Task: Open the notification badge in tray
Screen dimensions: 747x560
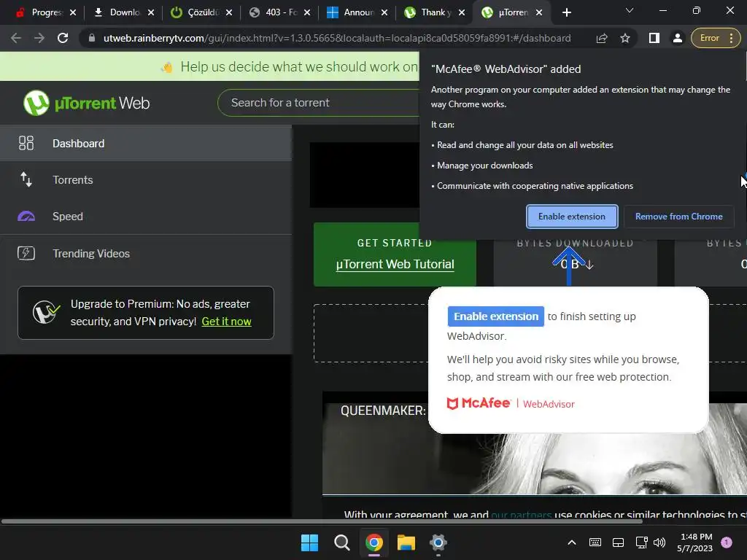Action: 727,542
